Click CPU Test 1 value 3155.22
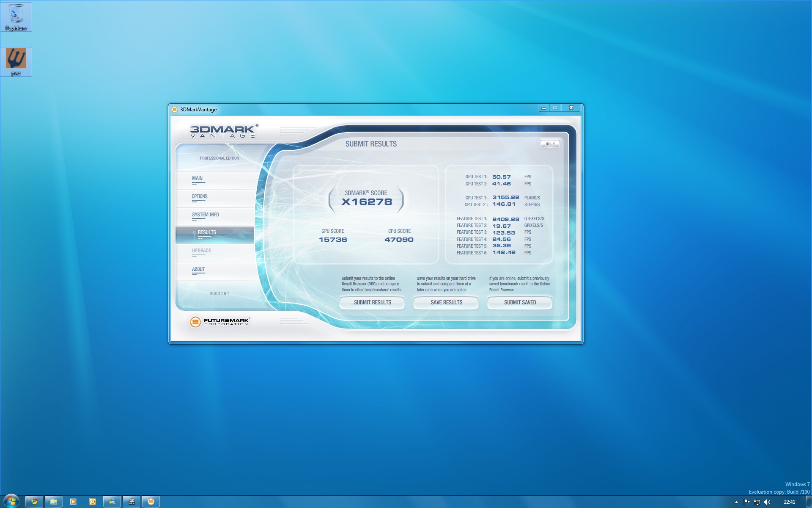This screenshot has height=508, width=812. (506, 197)
